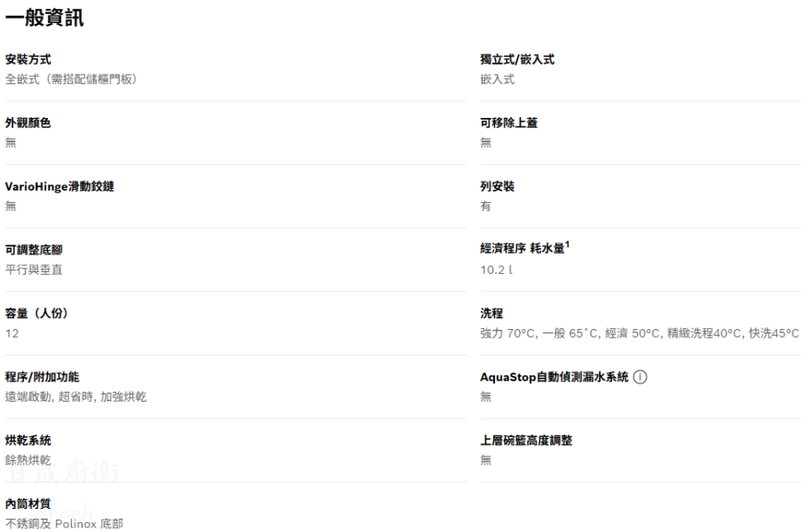Click the 可移除上蓋 label

(x=509, y=123)
